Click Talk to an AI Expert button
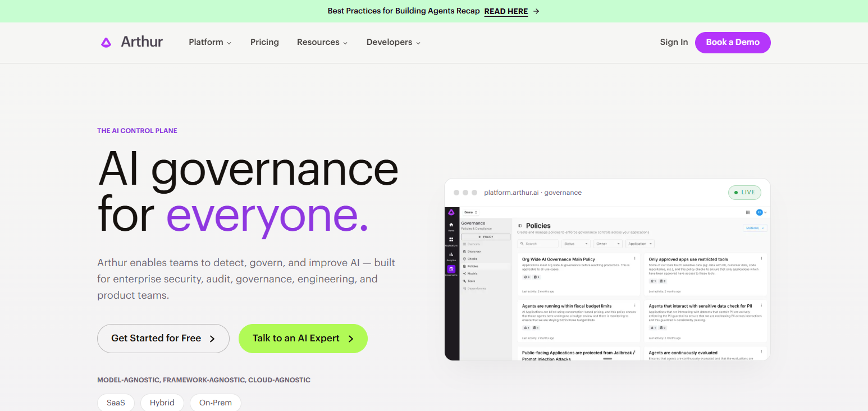Viewport: 868px width, 411px height. [x=303, y=339]
